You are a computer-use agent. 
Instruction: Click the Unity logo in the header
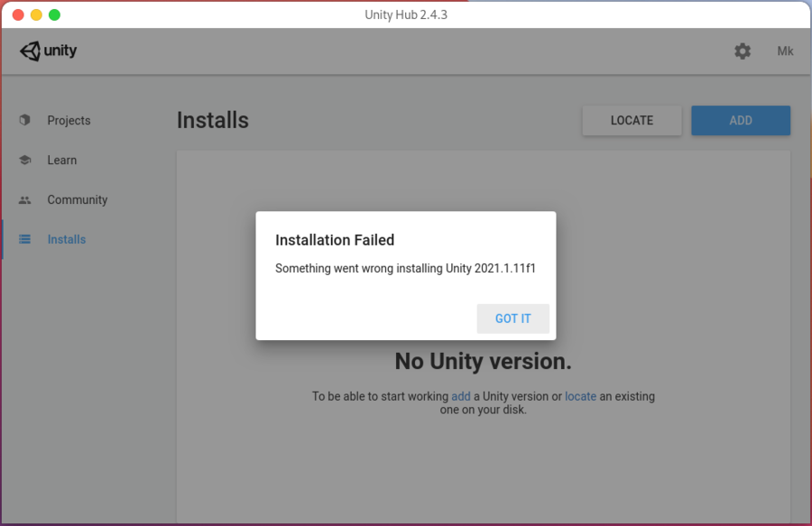coord(48,51)
